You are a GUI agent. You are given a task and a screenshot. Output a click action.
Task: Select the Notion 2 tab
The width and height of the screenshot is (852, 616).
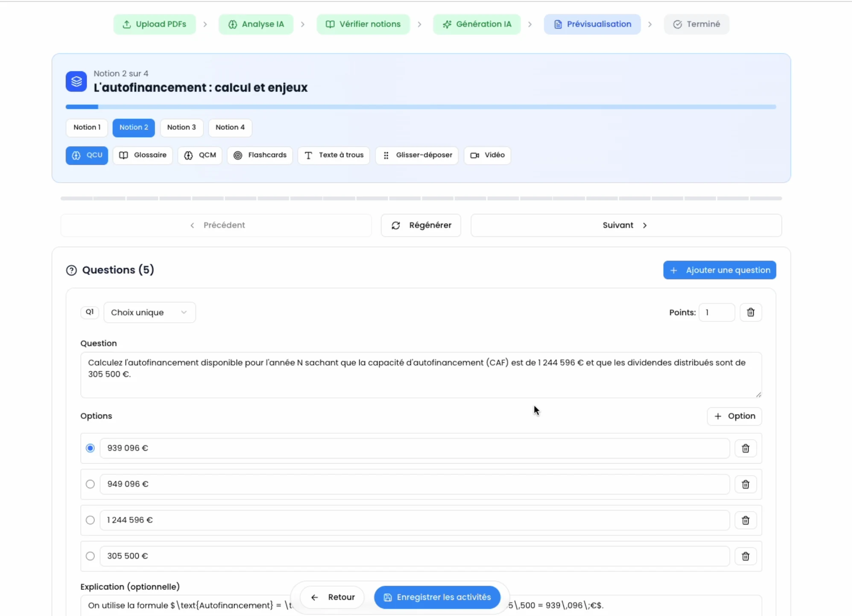[x=134, y=128]
